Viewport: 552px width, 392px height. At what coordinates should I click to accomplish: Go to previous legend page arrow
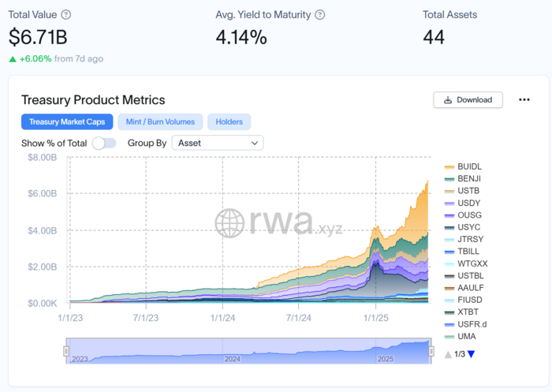448,354
